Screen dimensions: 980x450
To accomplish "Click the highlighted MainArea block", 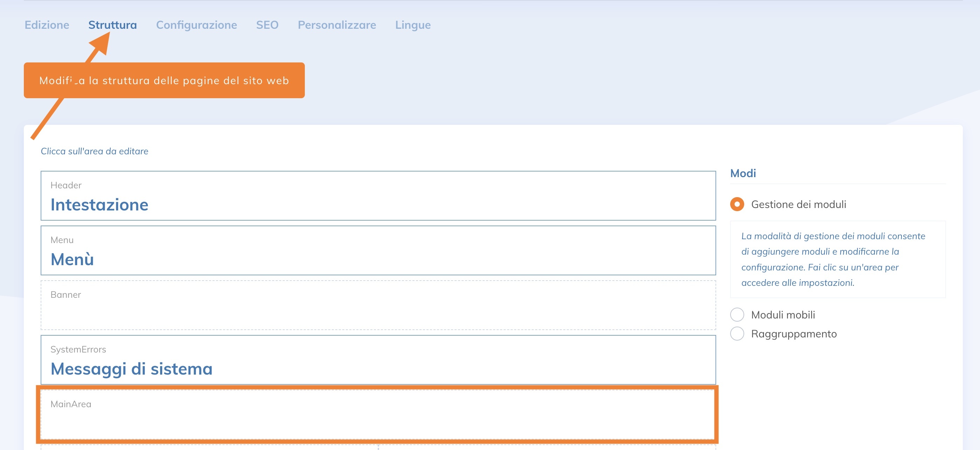I will click(x=378, y=415).
